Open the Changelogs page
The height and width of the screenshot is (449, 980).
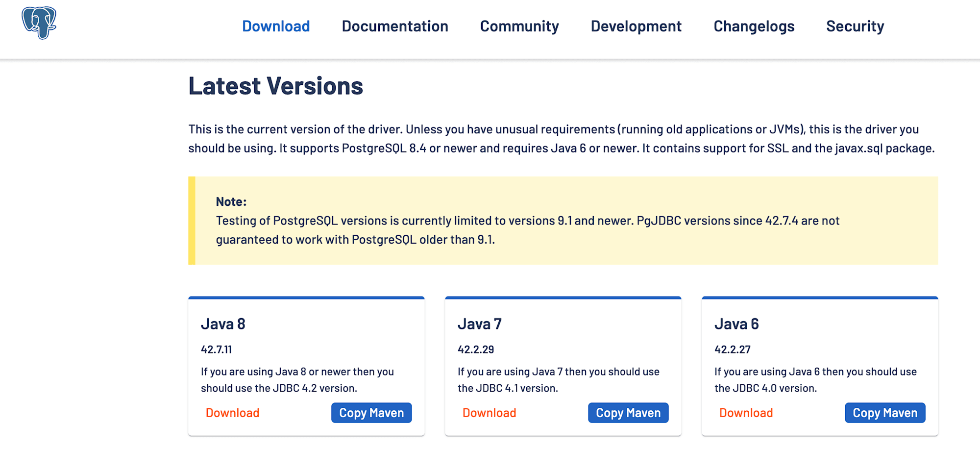[x=754, y=26]
